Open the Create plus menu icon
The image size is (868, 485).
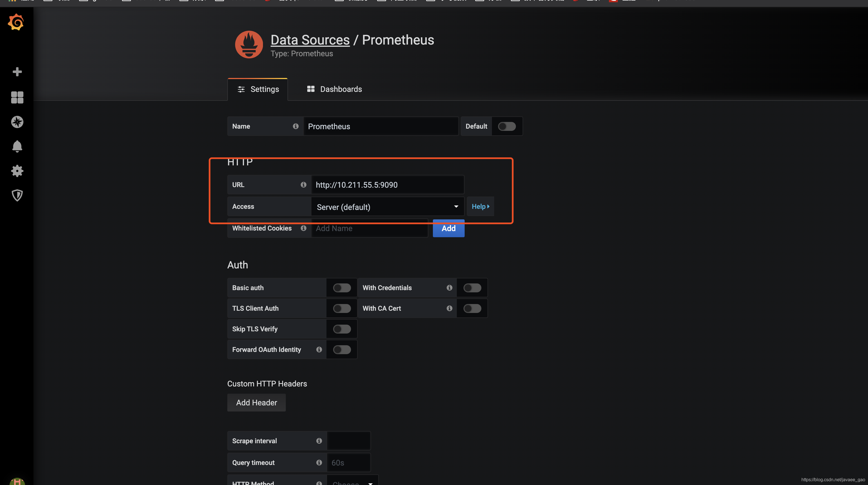[x=17, y=72]
